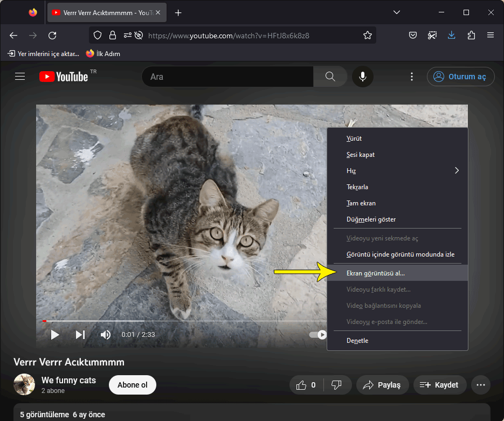
Task: Click the autoplay blocked icon in address bar
Action: tap(139, 36)
